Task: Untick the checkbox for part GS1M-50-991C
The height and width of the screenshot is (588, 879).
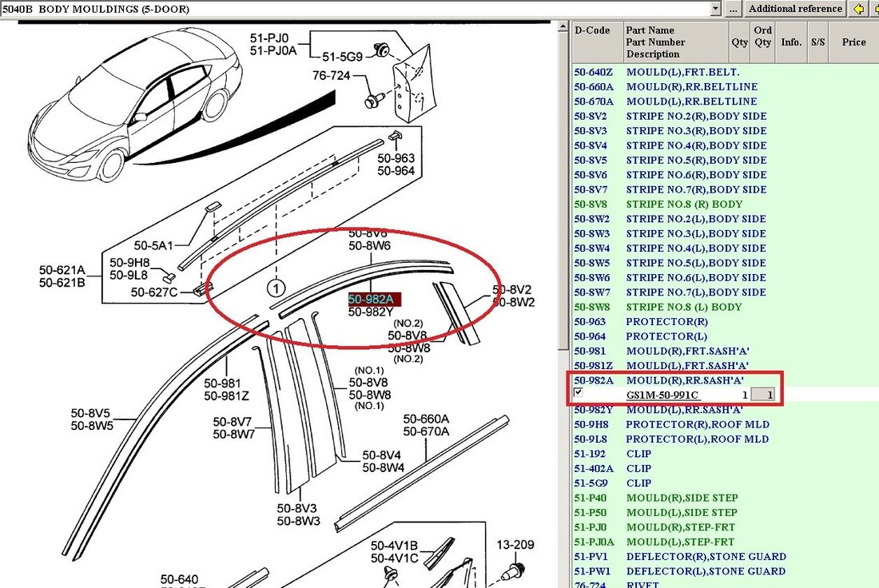Action: click(x=578, y=392)
